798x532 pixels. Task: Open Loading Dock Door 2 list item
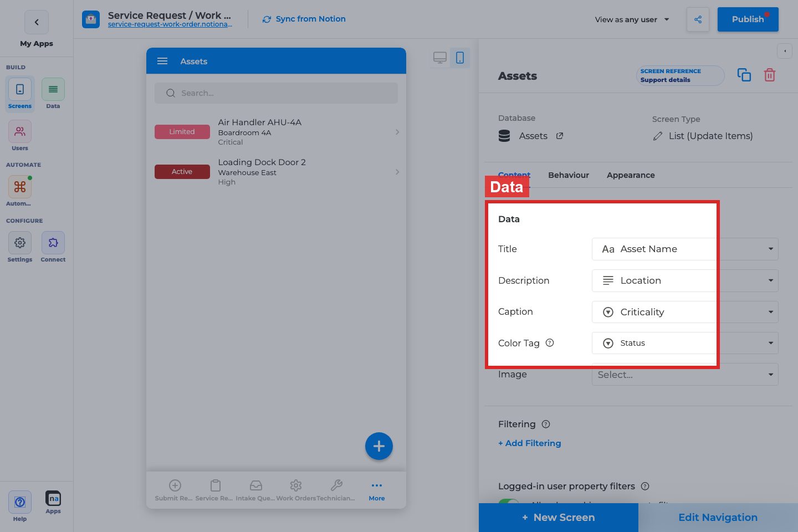tap(276, 172)
